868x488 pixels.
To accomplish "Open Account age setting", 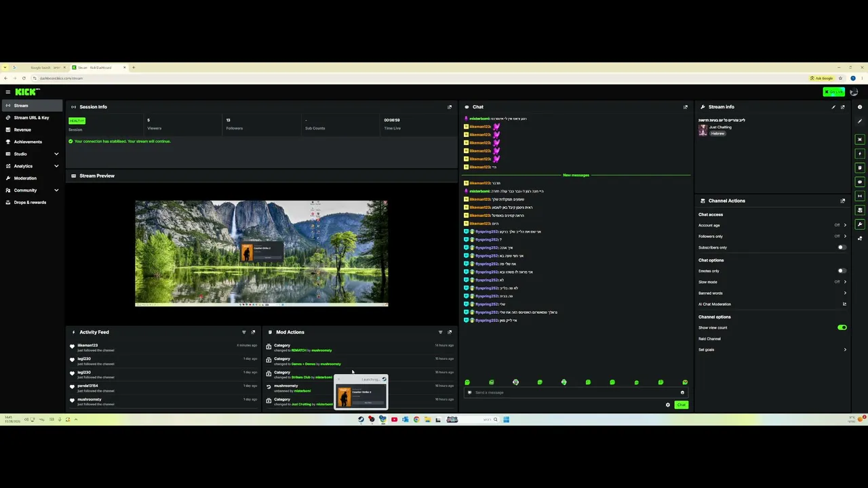I will (772, 225).
